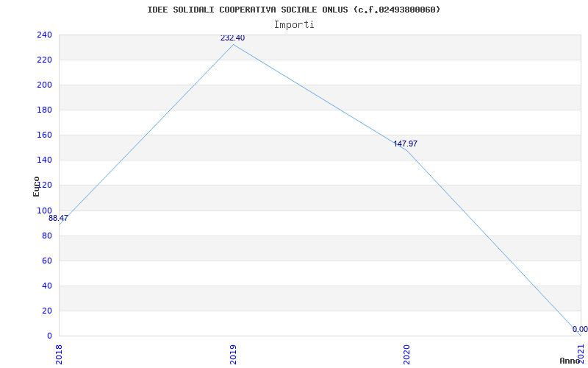Click the 60 y-axis tick label
The image size is (588, 368).
(x=47, y=261)
